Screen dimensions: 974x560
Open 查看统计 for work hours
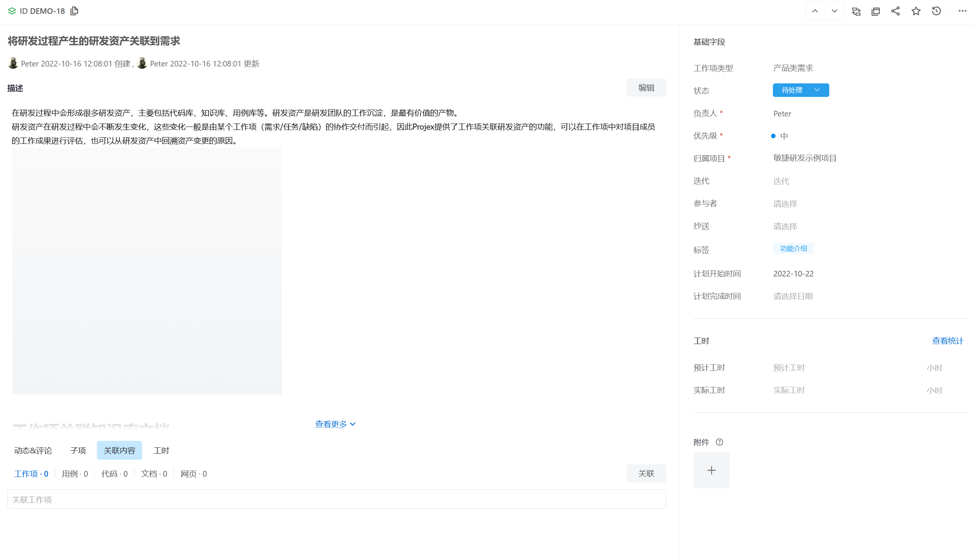(x=947, y=341)
